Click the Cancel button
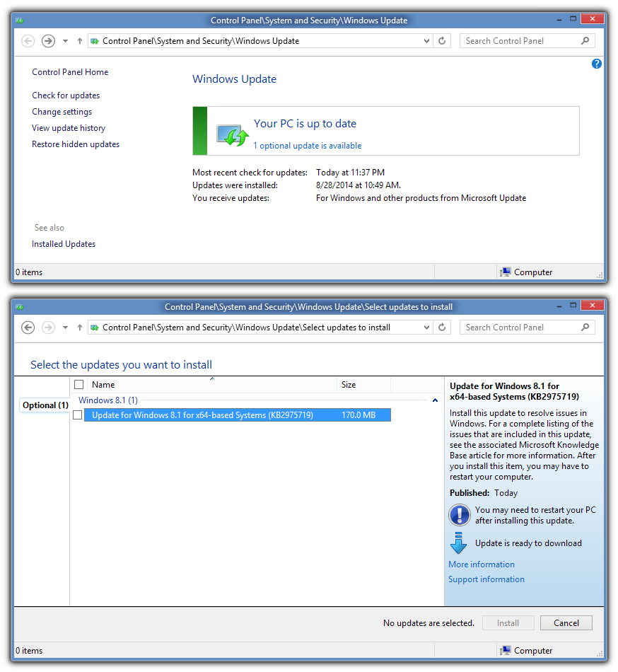The width and height of the screenshot is (618, 672). pos(566,622)
